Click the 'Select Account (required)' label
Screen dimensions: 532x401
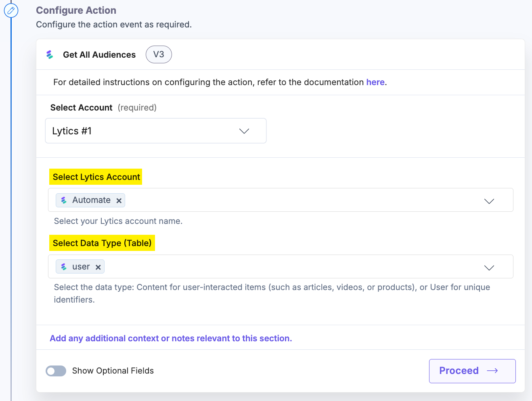103,108
